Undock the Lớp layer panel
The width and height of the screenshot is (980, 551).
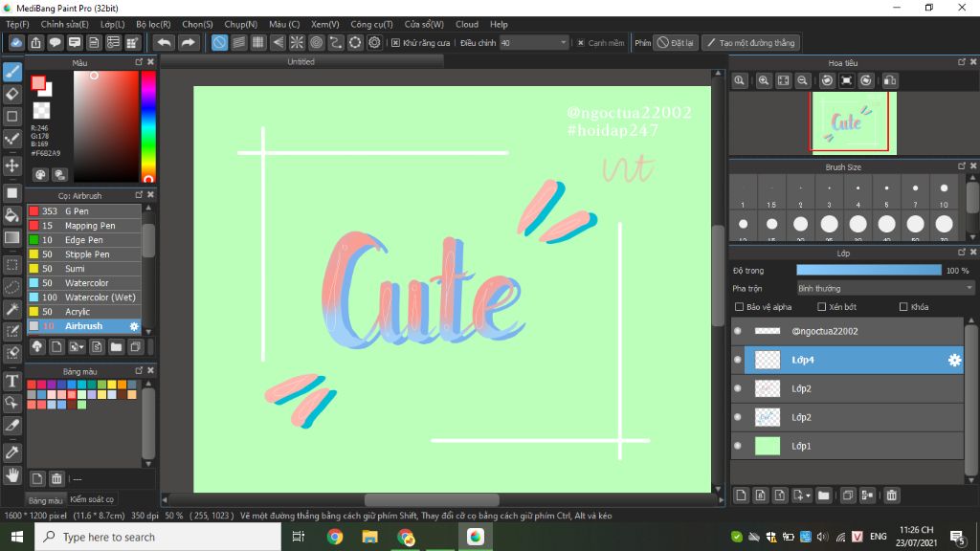pos(962,253)
